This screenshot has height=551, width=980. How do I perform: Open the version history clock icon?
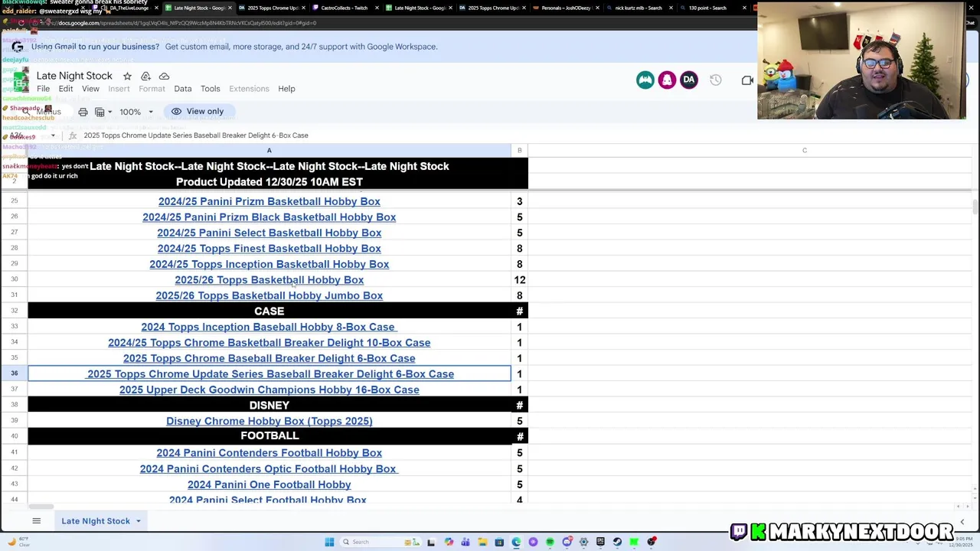(715, 80)
